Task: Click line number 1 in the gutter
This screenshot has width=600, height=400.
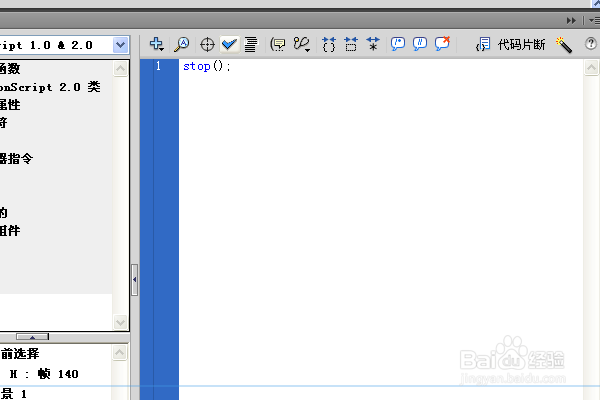Action: [158, 66]
